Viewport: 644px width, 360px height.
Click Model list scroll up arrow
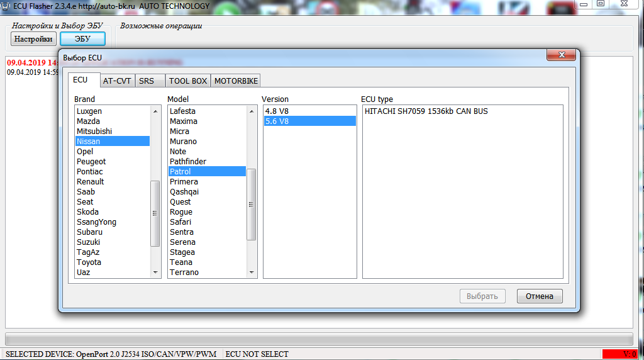(252, 111)
